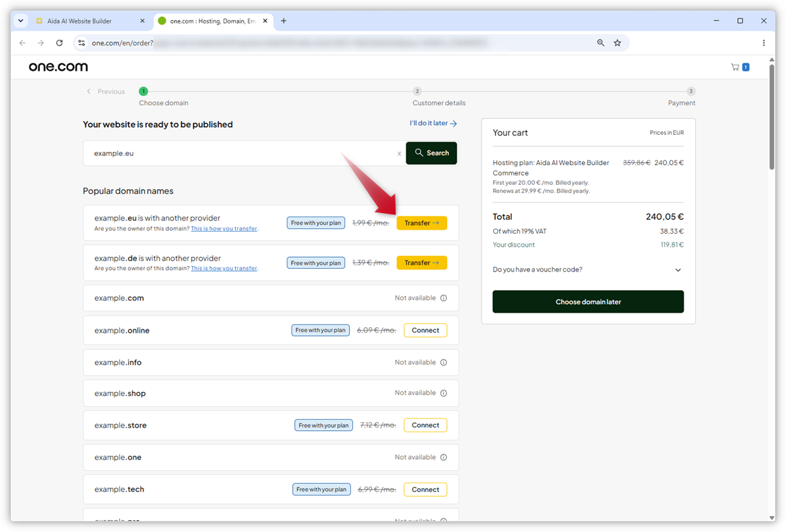Click the domain search input field
This screenshot has width=786, height=532.
(x=243, y=153)
